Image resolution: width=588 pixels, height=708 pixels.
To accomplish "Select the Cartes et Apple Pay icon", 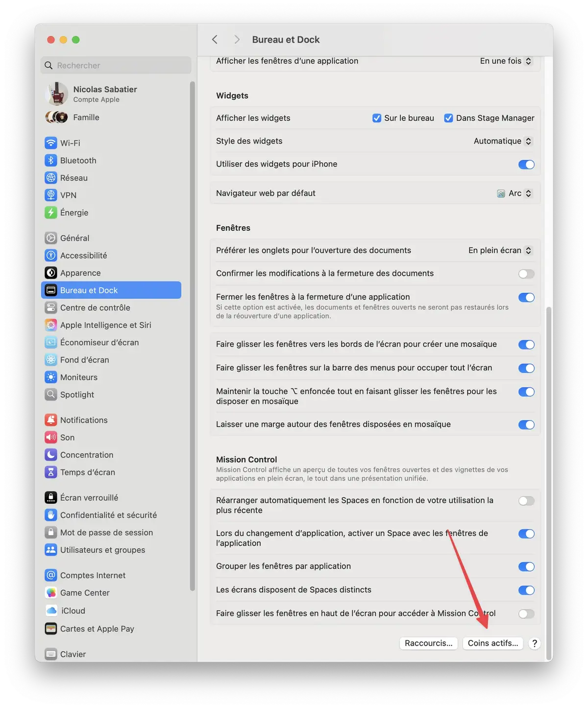I will (51, 628).
